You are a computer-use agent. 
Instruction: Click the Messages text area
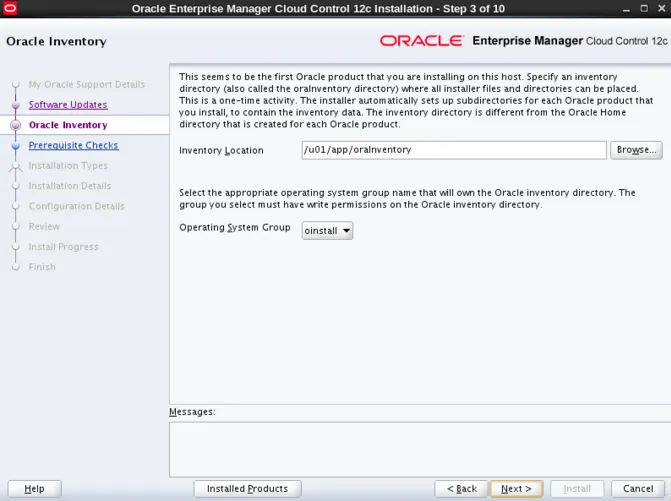[x=420, y=449]
